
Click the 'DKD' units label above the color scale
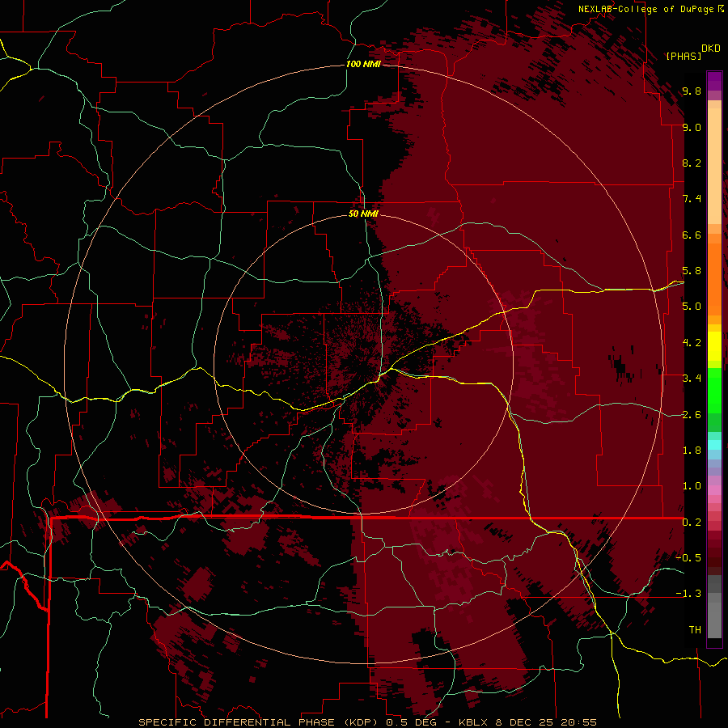point(711,49)
